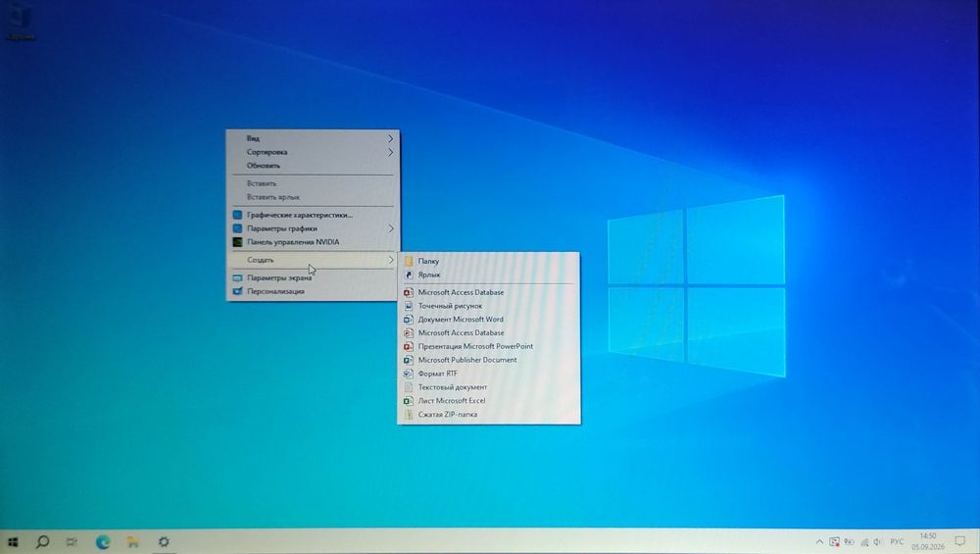
Task: Switch input language via РУС indicator
Action: [x=897, y=542]
